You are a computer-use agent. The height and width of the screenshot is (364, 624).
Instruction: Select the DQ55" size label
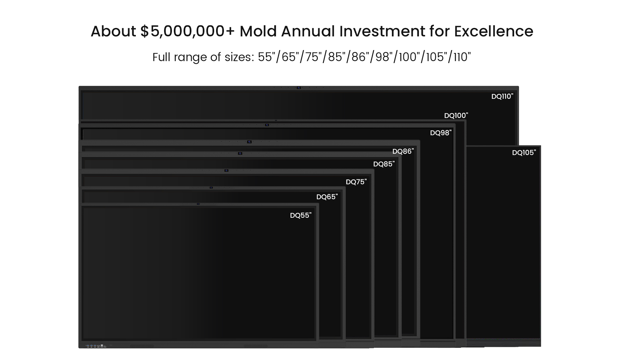(301, 215)
